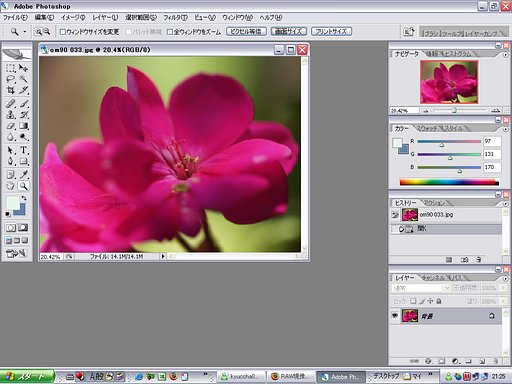Select the Pen tool

(10, 161)
